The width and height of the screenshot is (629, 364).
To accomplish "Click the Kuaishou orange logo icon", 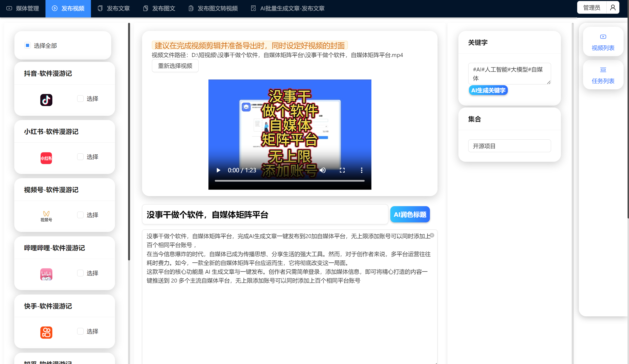I will (46, 332).
